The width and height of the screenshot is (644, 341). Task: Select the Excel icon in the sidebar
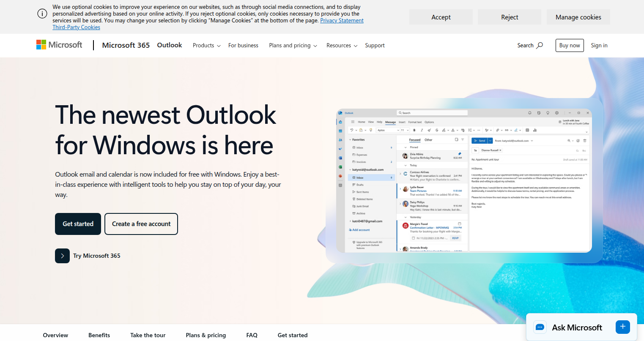pyautogui.click(x=340, y=166)
